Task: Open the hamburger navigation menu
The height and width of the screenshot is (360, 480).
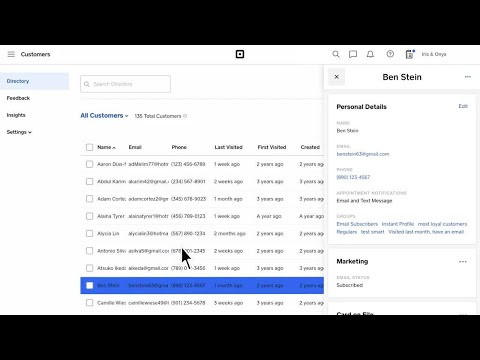Action: pyautogui.click(x=11, y=54)
